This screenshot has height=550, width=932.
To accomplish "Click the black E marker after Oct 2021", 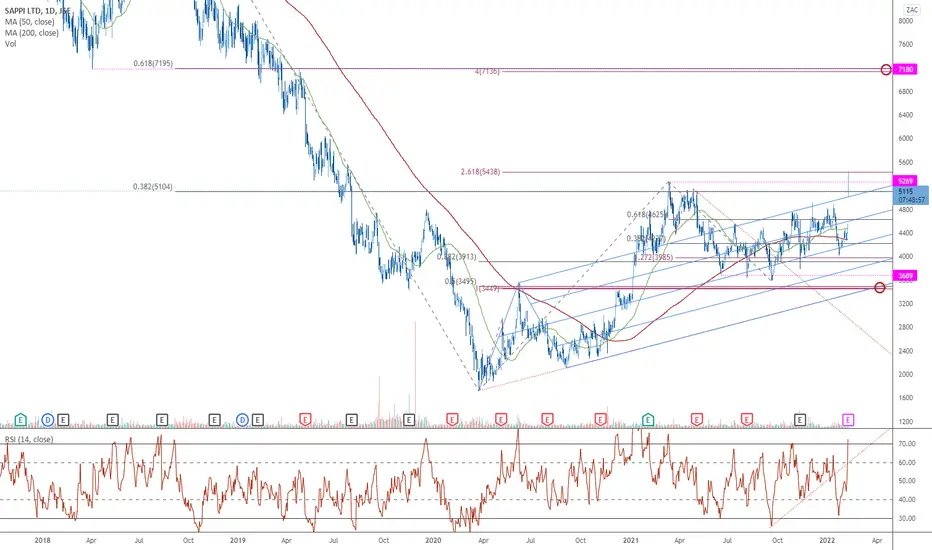I will 799,420.
